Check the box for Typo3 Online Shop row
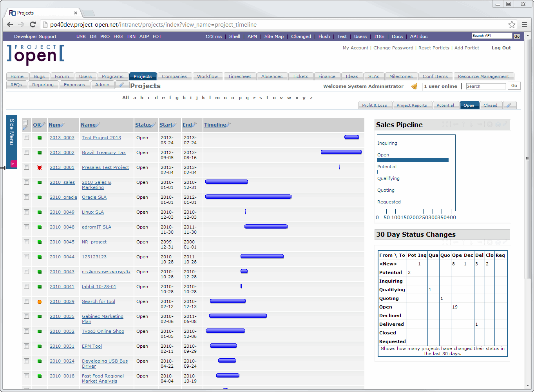The image size is (534, 392). click(27, 331)
